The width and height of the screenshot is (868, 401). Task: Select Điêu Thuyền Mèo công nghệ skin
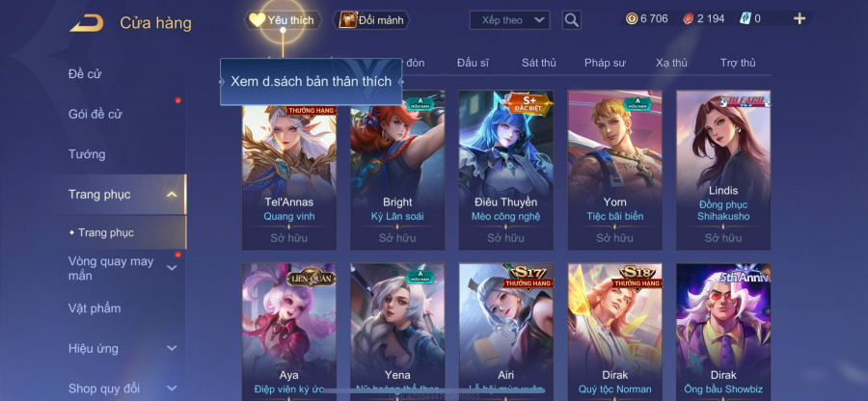pos(506,171)
